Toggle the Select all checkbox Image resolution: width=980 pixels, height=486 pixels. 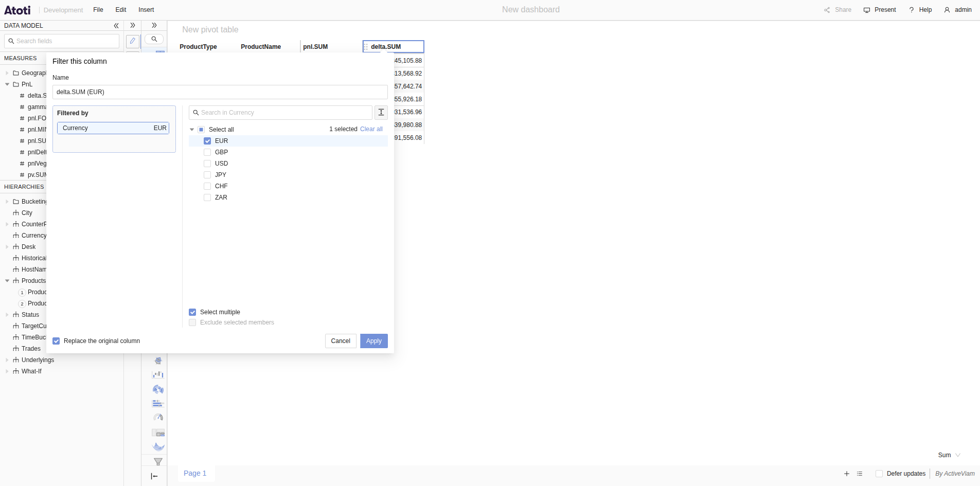(201, 130)
